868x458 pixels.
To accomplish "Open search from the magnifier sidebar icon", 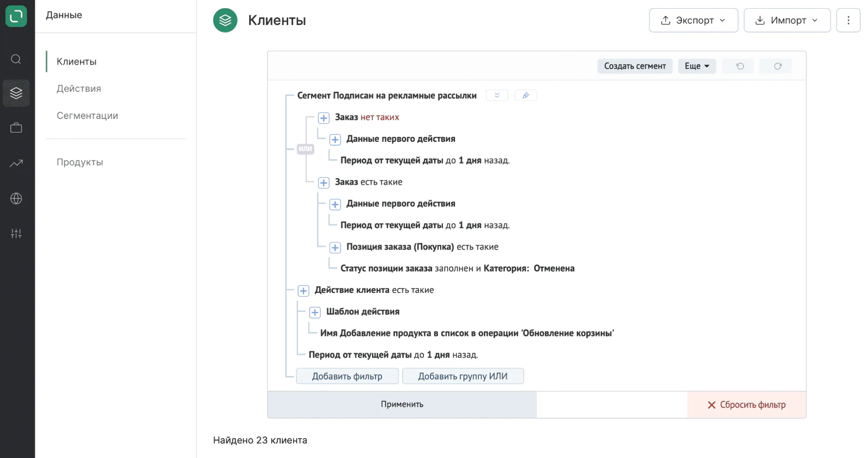I will pos(16,59).
